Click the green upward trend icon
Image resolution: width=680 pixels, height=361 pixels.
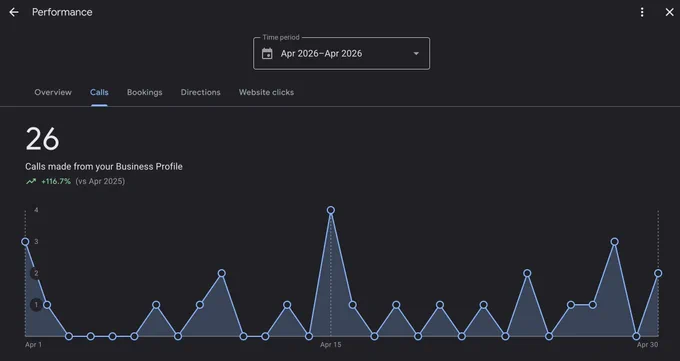(x=31, y=181)
